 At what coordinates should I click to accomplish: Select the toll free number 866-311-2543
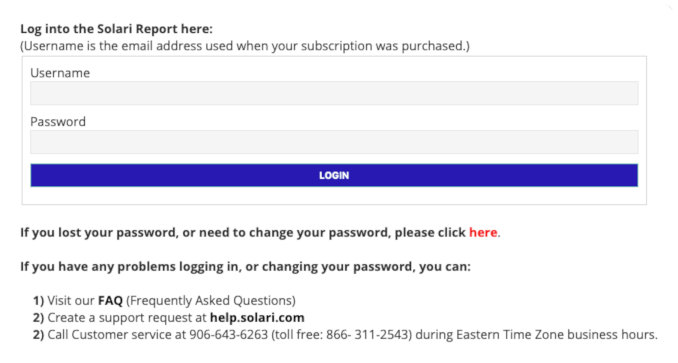coord(368,334)
